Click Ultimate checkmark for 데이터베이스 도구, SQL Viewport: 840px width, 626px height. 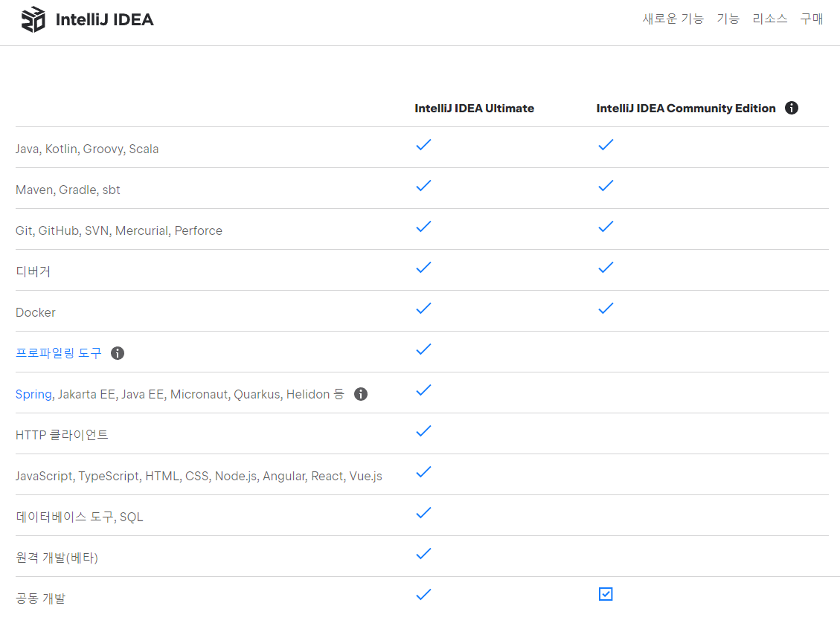[x=424, y=513]
